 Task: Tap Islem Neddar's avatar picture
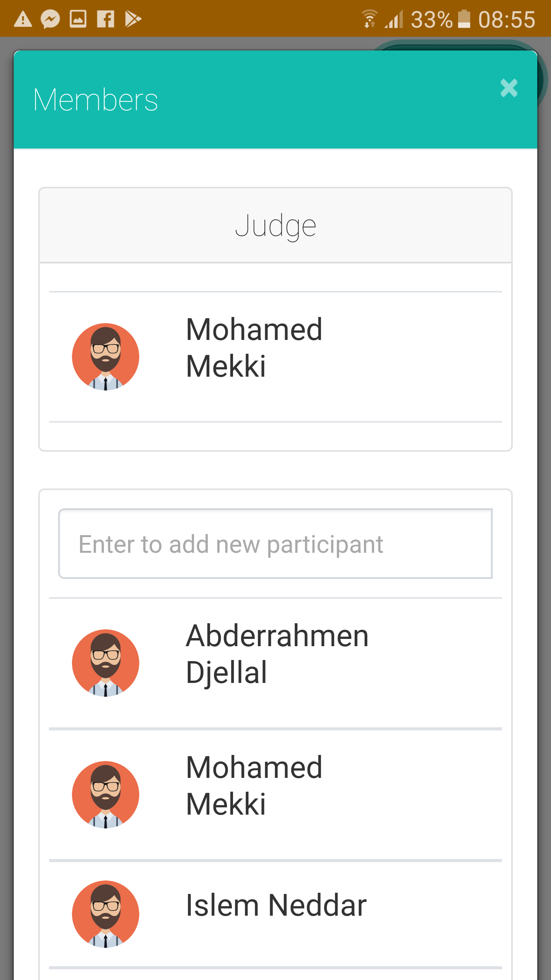(x=106, y=914)
